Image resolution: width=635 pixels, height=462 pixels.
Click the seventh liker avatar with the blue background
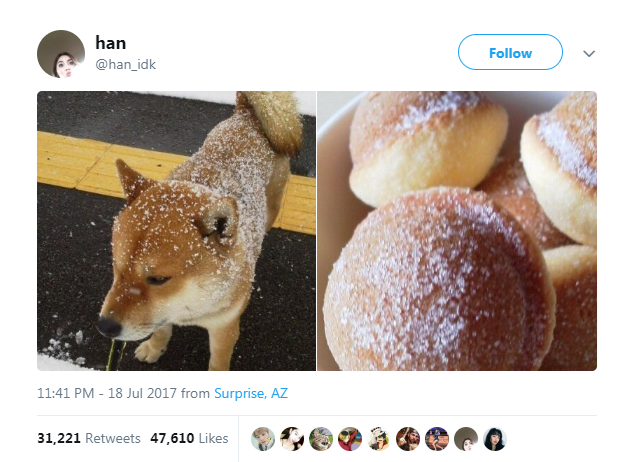[x=437, y=439]
